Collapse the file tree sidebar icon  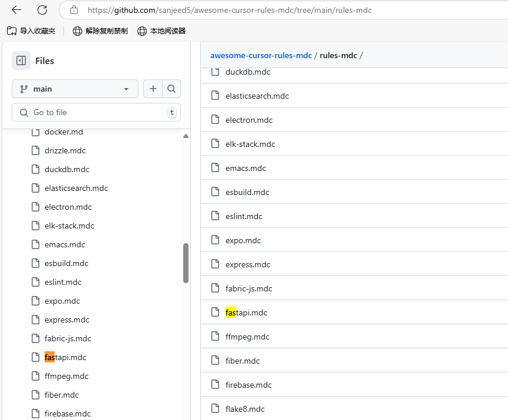(21, 61)
